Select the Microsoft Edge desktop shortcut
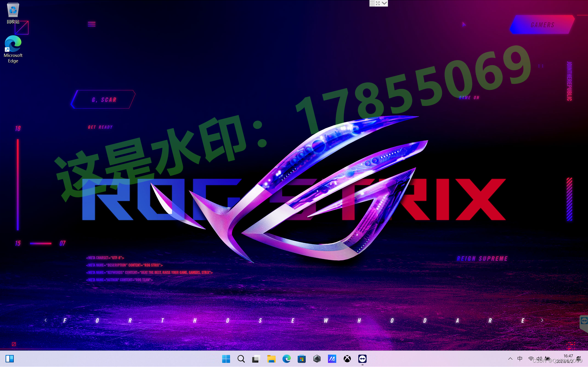 (13, 50)
